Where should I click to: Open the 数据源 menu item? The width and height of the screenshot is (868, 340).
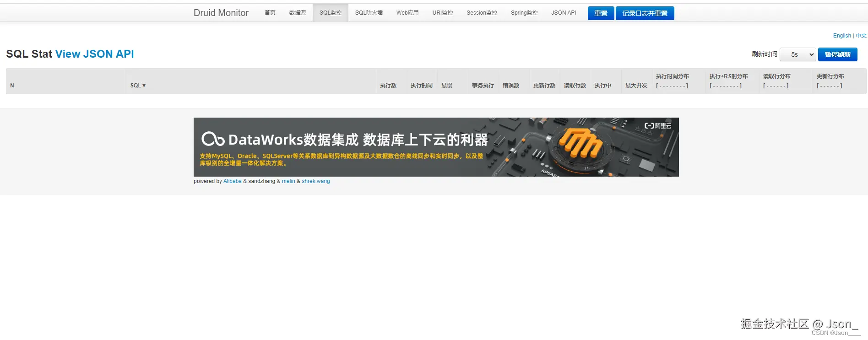click(298, 13)
